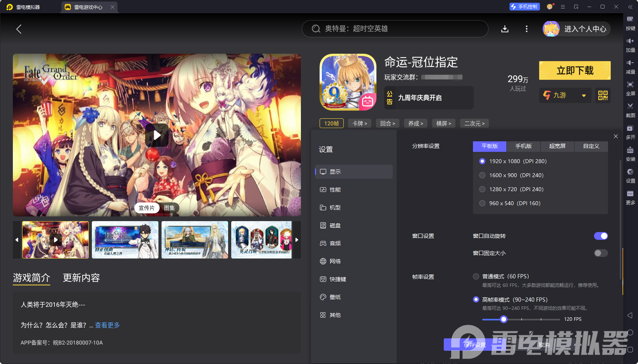Open 壁纸 settings section

point(354,297)
